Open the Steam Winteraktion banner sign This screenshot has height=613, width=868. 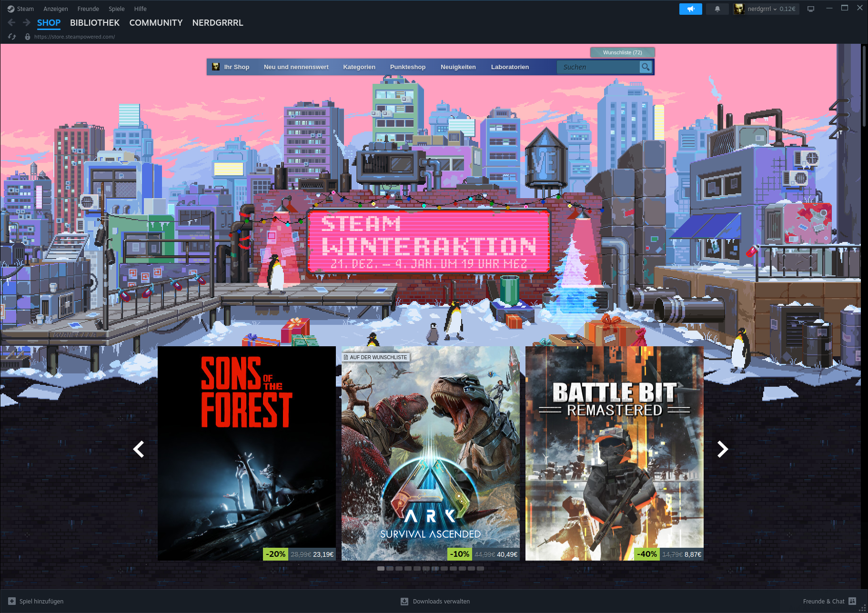pyautogui.click(x=429, y=242)
